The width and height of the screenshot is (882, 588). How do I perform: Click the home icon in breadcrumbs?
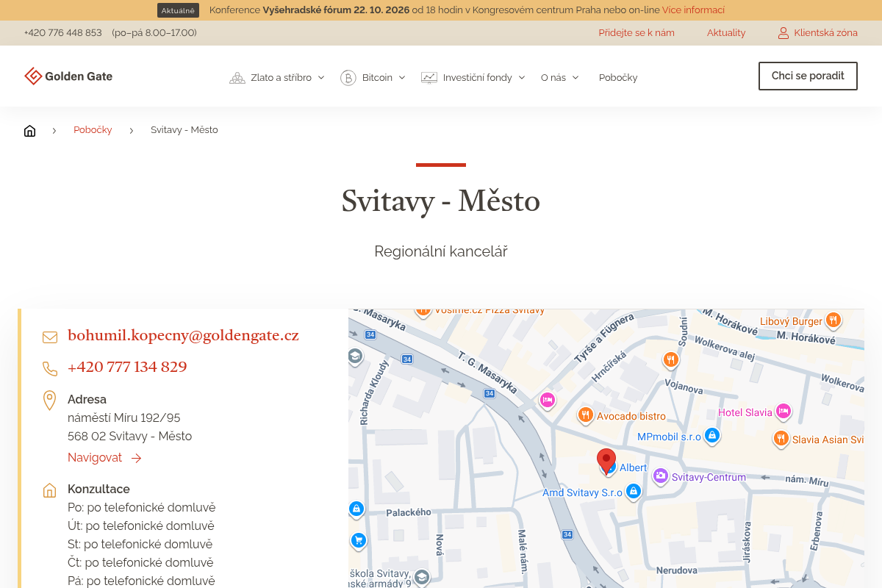29,131
